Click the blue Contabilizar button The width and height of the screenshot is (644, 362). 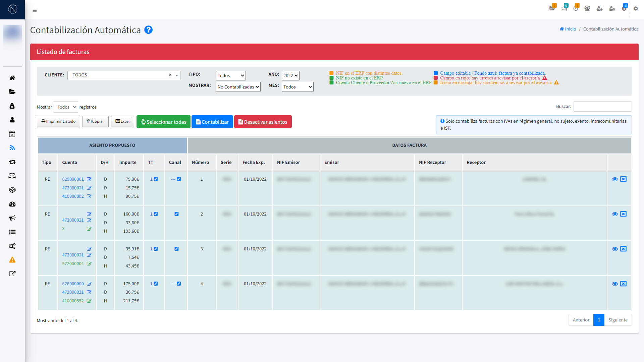pyautogui.click(x=212, y=122)
